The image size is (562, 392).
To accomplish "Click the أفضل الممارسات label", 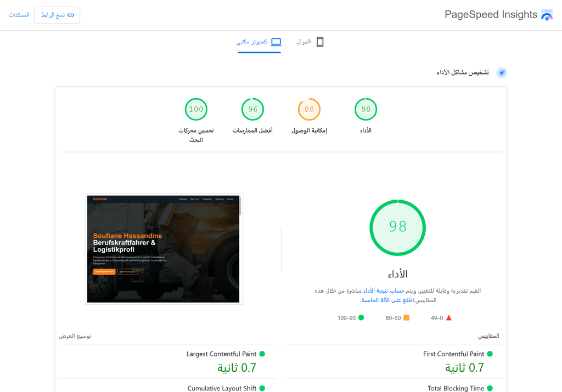I will 252,130.
